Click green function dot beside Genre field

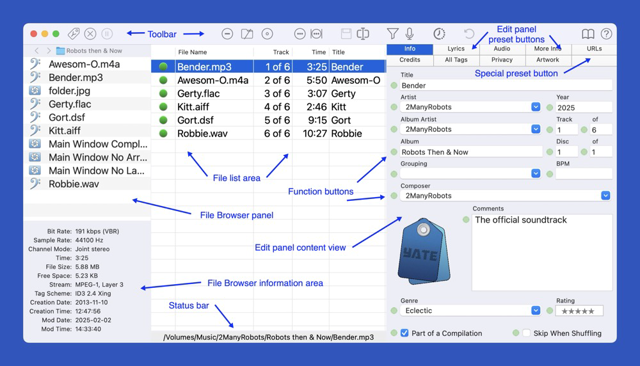tap(394, 311)
